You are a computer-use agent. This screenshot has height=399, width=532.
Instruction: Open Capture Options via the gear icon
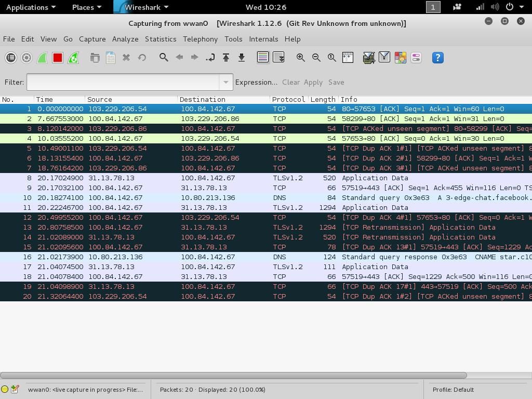point(26,57)
